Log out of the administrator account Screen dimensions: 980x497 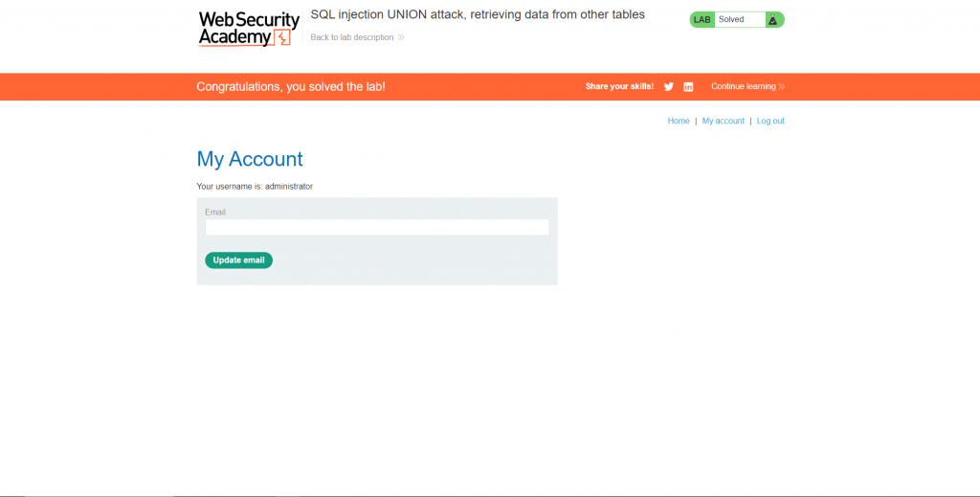[x=770, y=122]
